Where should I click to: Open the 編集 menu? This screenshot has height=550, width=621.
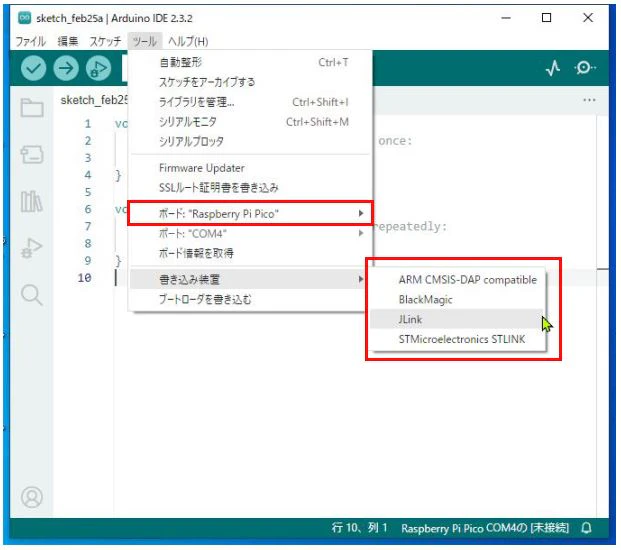pyautogui.click(x=68, y=41)
